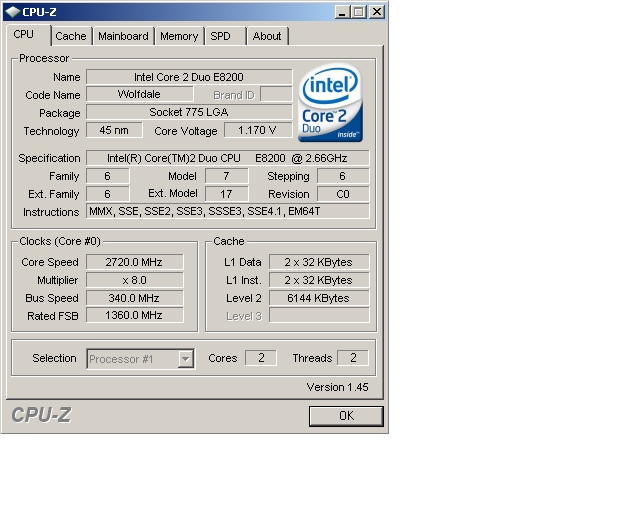The height and width of the screenshot is (512, 640).
Task: Click the CPU-Z title bar icon
Action: coord(12,11)
